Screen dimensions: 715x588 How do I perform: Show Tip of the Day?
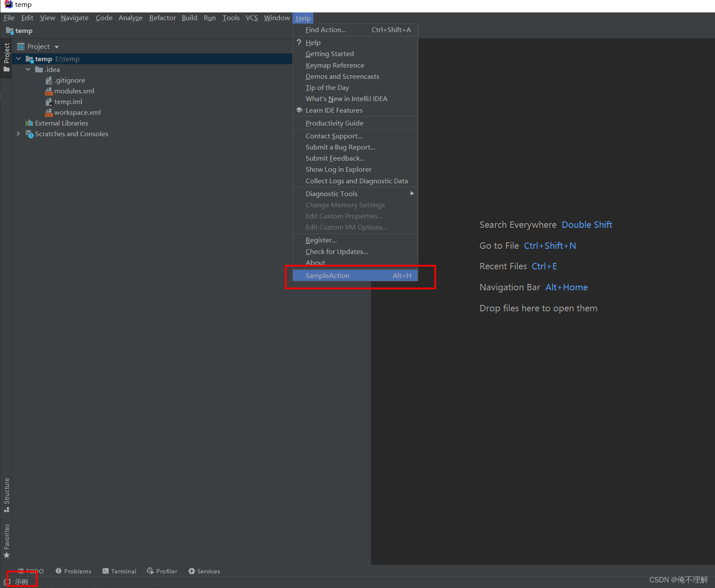[x=355, y=88]
